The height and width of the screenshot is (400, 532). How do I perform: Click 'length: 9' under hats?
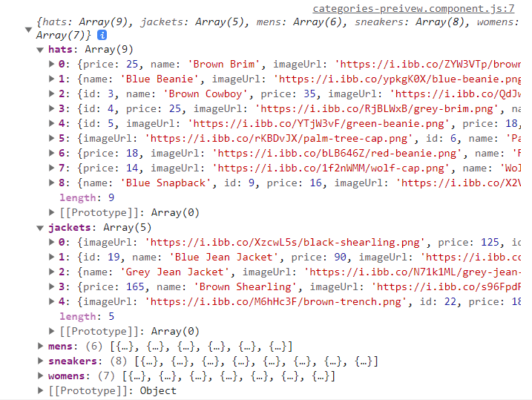pos(87,198)
